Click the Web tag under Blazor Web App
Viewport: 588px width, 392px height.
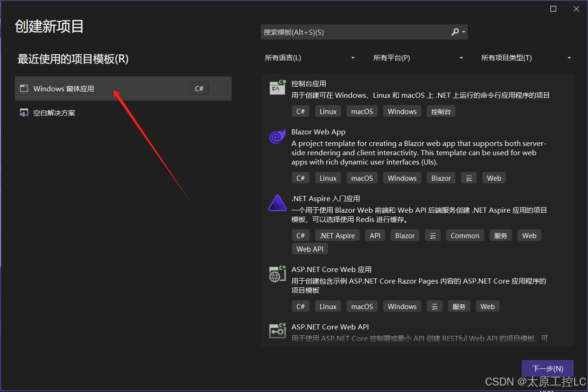pos(494,178)
